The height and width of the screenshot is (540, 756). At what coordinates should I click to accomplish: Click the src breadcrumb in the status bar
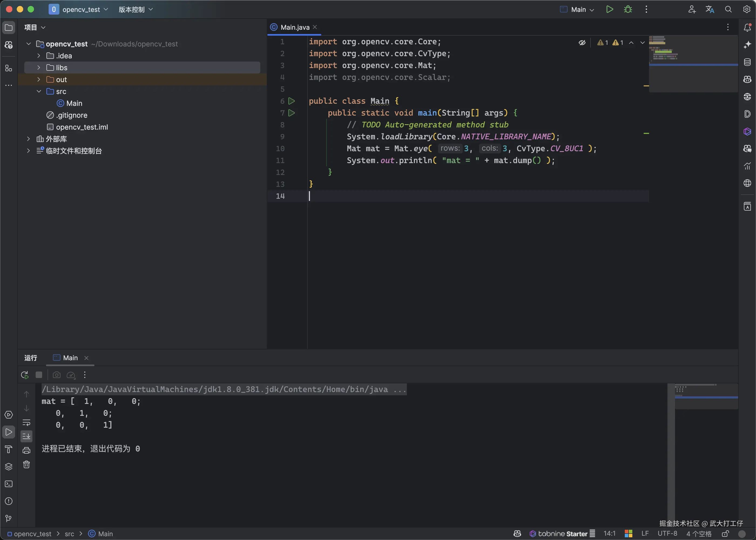tap(69, 534)
